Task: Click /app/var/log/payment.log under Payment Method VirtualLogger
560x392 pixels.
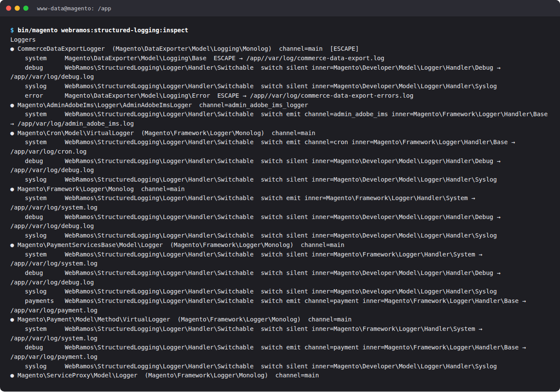Action: click(x=54, y=357)
